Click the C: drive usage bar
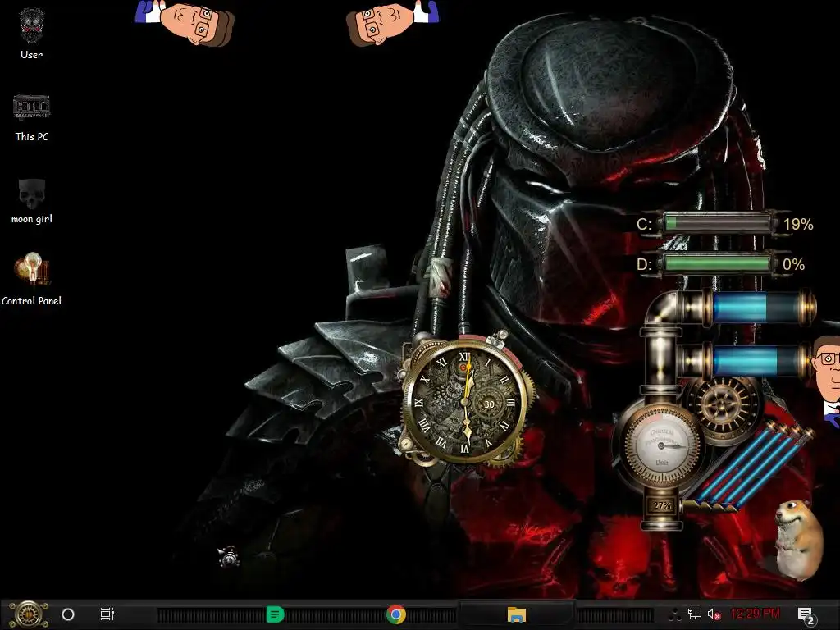Viewport: 840px width, 630px height. [x=719, y=223]
